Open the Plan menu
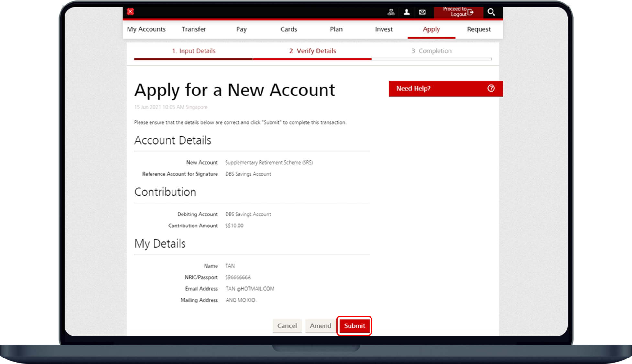Screen dimensions: 632x364 coord(336,29)
